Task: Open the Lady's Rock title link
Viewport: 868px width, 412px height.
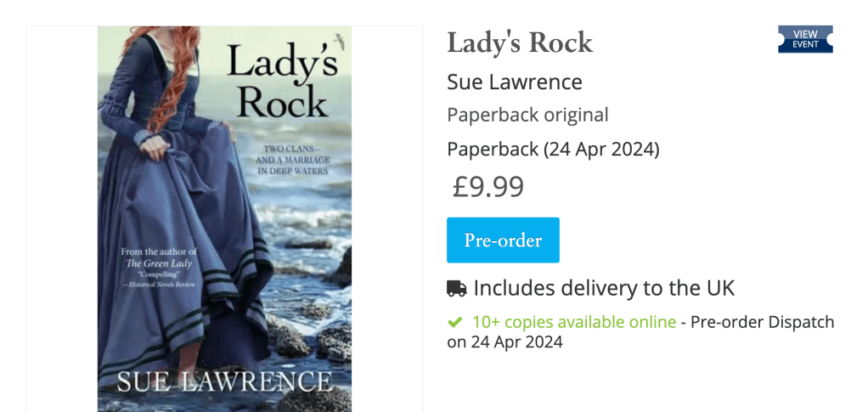Action: [520, 42]
